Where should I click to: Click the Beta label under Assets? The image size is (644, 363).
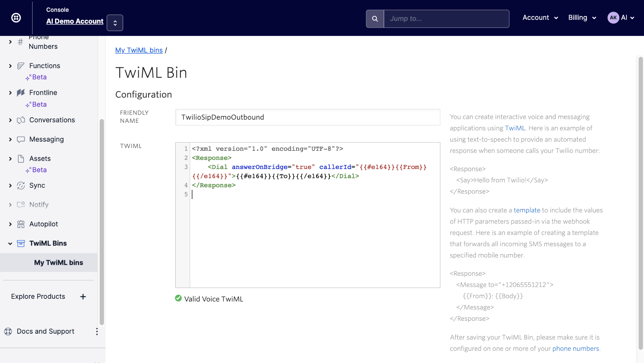coord(39,170)
